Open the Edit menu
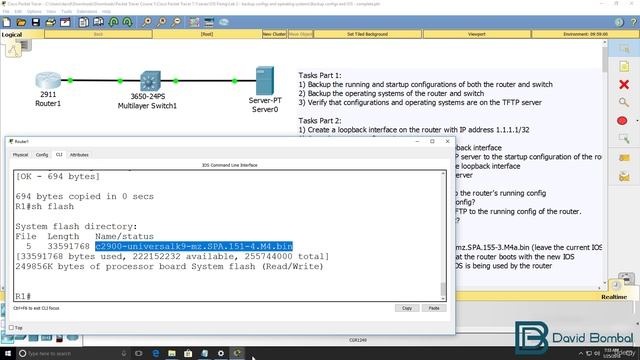 [18, 11]
